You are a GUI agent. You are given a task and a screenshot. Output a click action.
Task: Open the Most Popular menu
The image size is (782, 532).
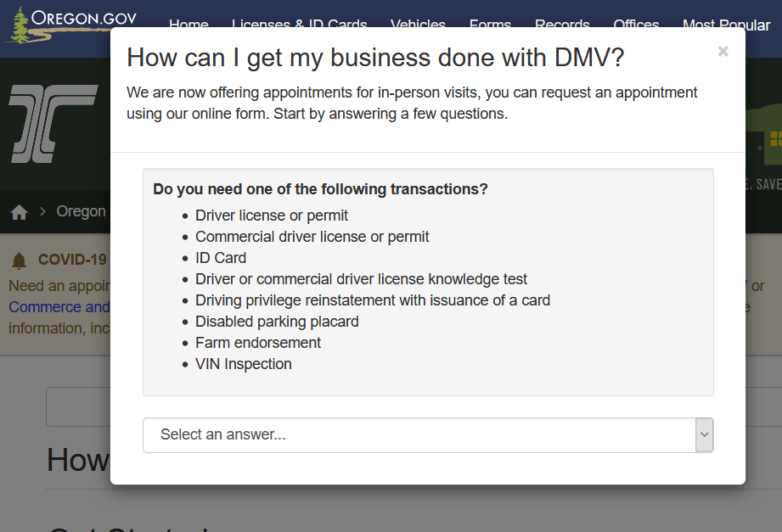[x=726, y=25]
